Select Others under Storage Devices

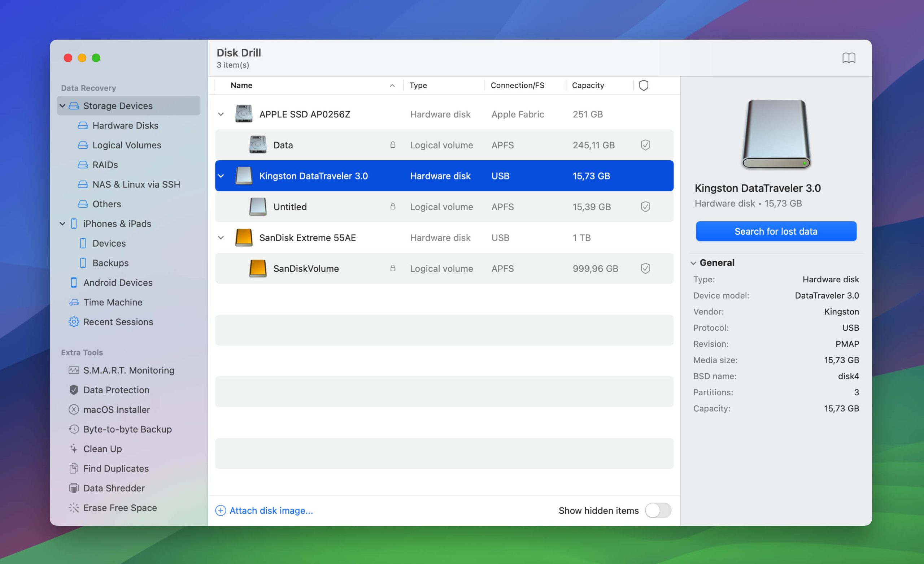[x=106, y=204]
